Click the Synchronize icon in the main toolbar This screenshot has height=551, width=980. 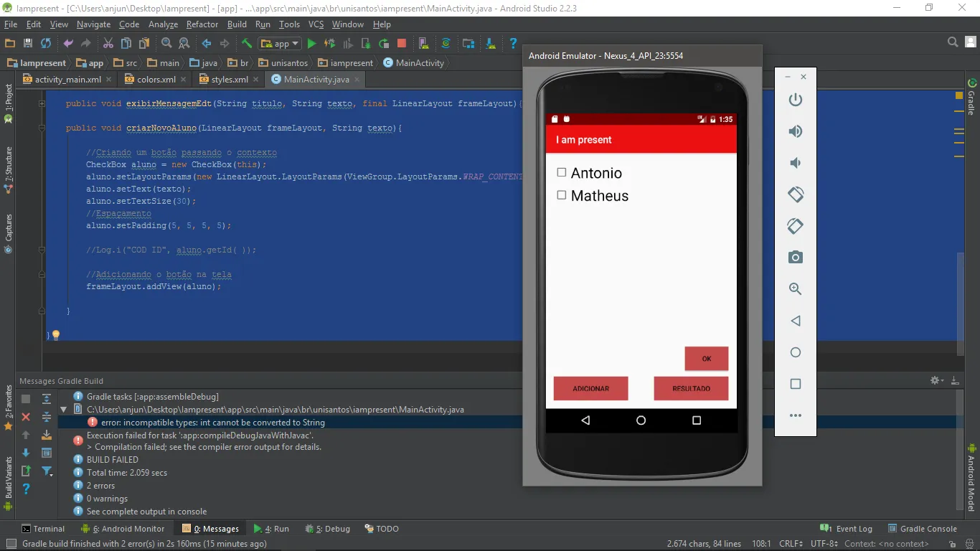(x=46, y=44)
